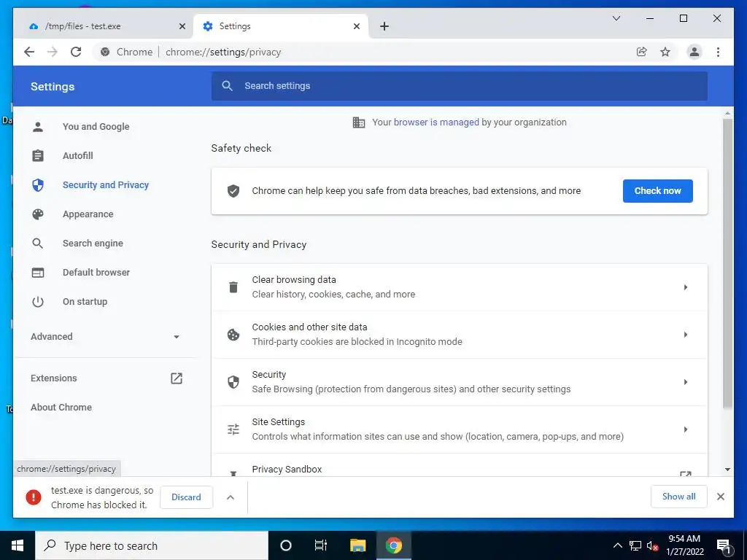The image size is (747, 560).
Task: Click the Safety check shield checkmark icon
Action: click(233, 191)
